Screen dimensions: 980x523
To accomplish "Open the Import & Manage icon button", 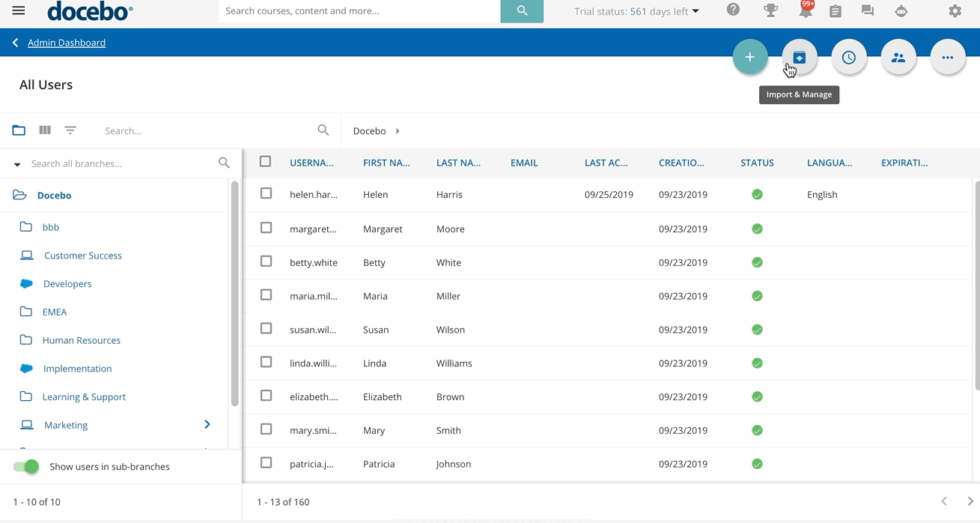I will pyautogui.click(x=799, y=58).
